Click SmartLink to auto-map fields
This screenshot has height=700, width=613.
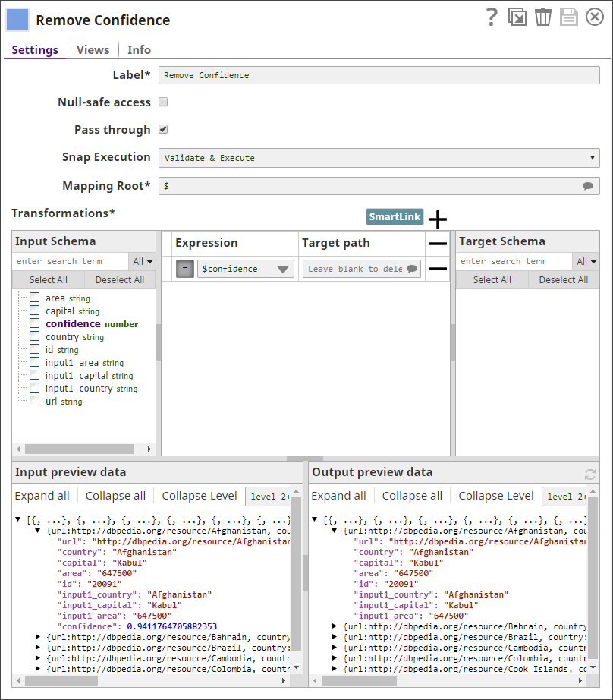point(395,216)
